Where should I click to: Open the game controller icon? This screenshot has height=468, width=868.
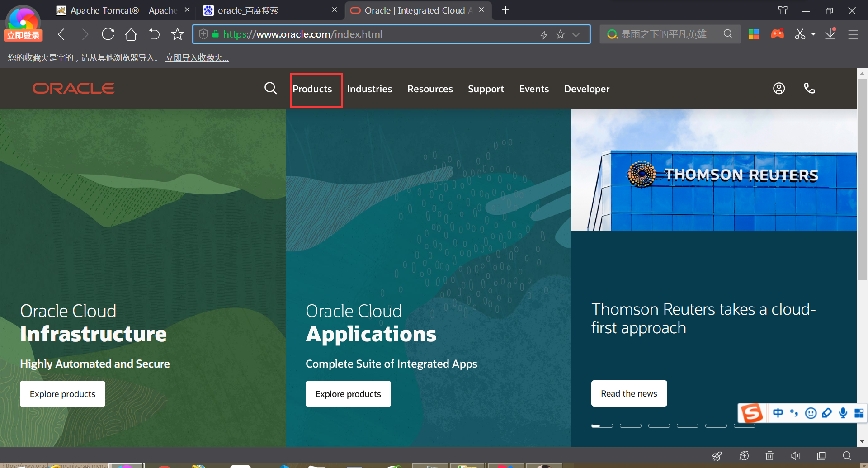click(x=778, y=34)
